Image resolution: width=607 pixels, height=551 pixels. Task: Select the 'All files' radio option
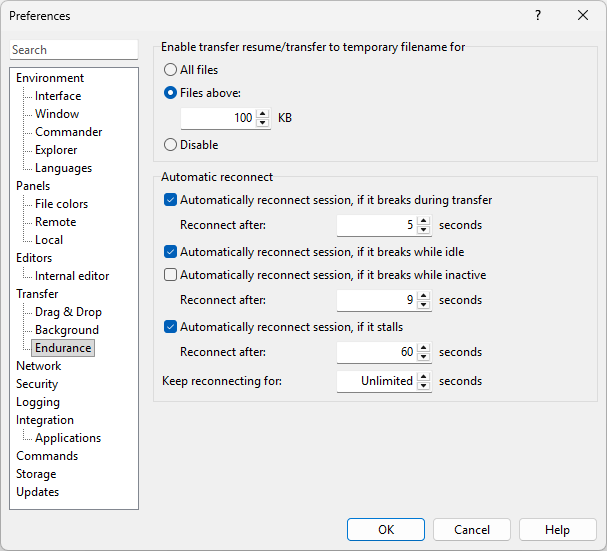(x=170, y=70)
